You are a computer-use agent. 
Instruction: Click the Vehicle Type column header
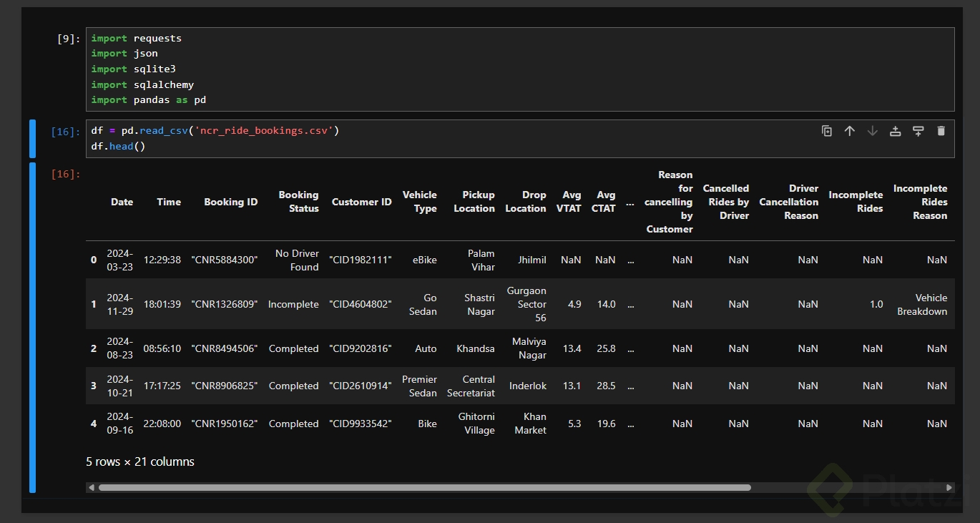tap(419, 202)
